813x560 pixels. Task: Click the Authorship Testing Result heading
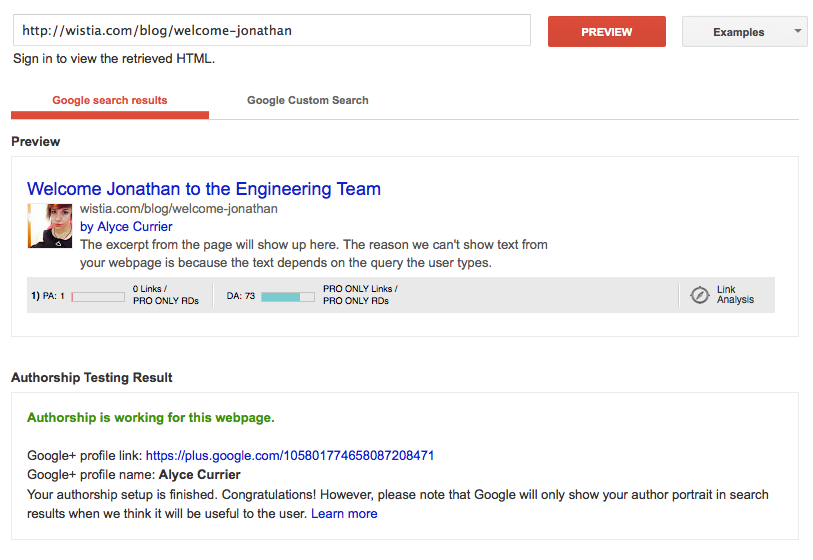point(92,377)
